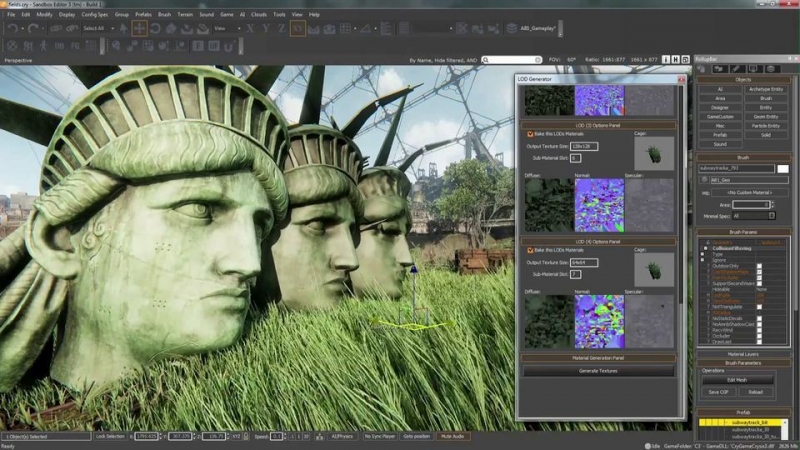800x450 pixels.
Task: Click the Generate Textures button
Action: [x=598, y=370]
